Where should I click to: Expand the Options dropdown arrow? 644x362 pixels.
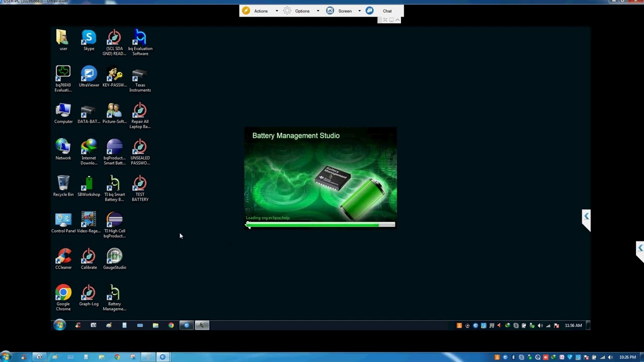click(317, 11)
